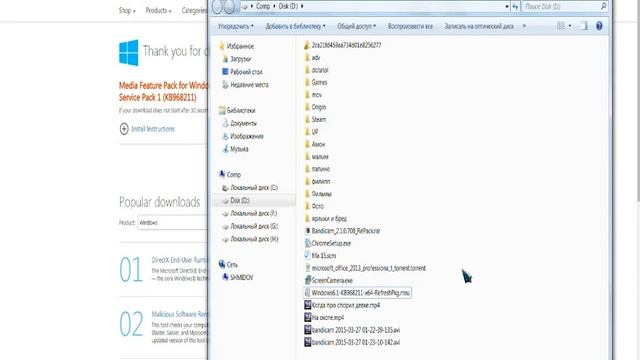Viewport: 640px width, 360px height.
Task: Select the ярлыки и бред folder icon
Action: point(307,218)
